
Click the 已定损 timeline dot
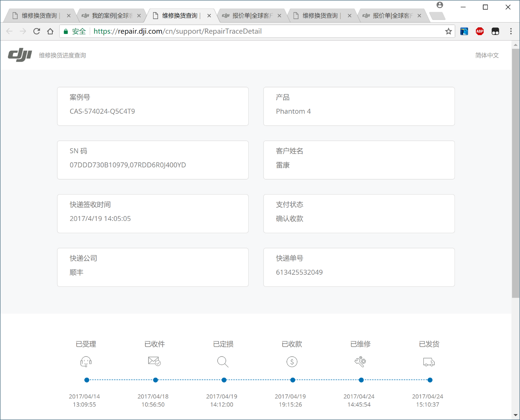click(x=224, y=380)
